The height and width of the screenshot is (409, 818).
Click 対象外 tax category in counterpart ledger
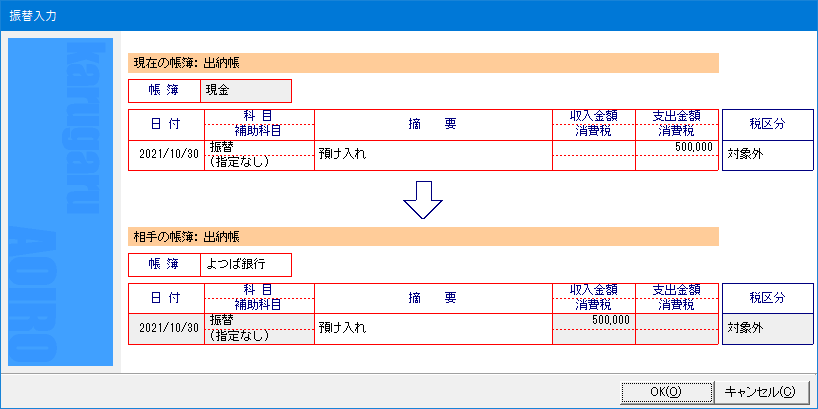(768, 329)
